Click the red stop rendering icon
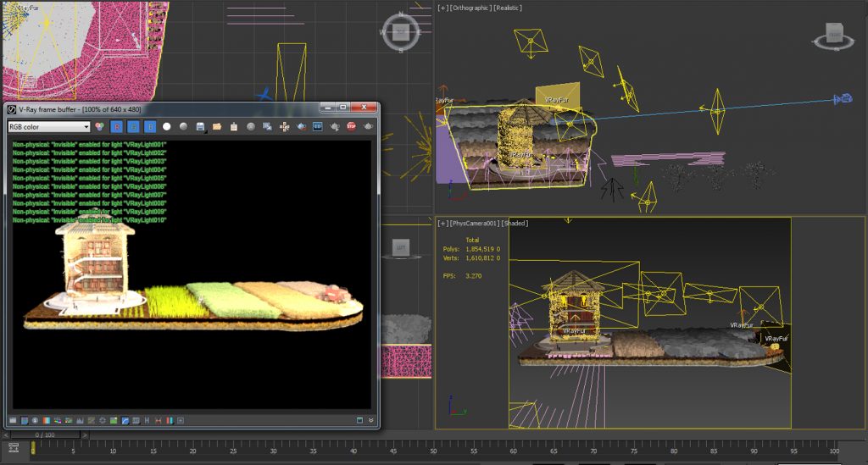 point(351,126)
